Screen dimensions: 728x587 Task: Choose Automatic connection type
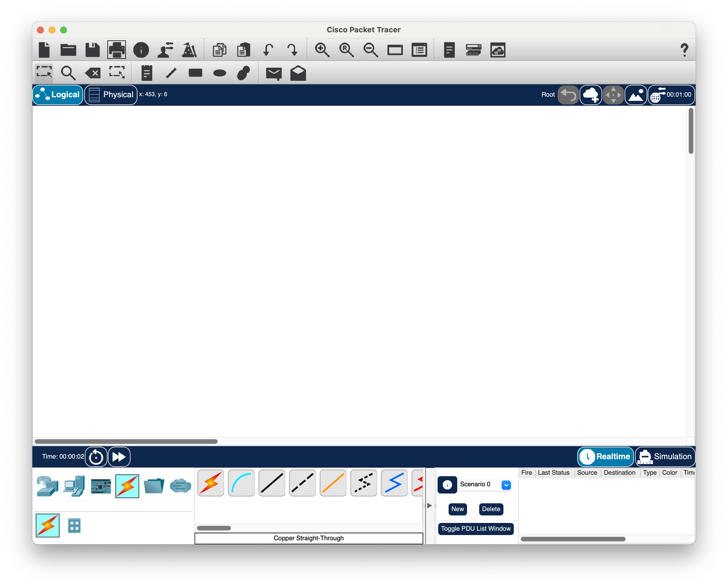click(x=211, y=483)
